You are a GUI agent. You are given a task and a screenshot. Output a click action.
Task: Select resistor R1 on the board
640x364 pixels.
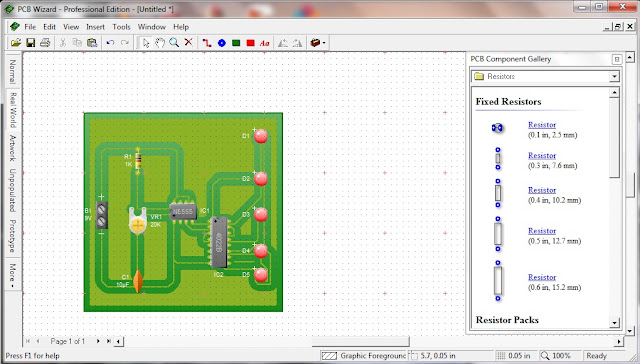[138, 161]
